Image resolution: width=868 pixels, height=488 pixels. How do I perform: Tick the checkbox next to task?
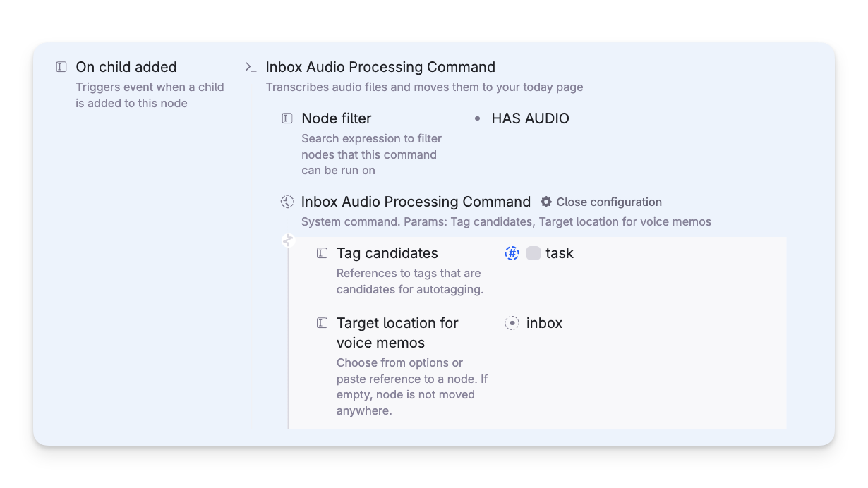534,253
